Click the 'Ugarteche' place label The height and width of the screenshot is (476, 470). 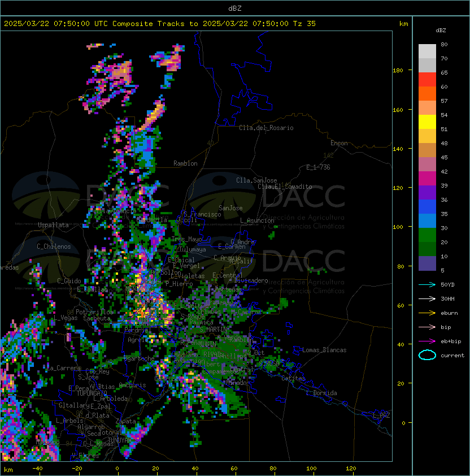click(140, 359)
